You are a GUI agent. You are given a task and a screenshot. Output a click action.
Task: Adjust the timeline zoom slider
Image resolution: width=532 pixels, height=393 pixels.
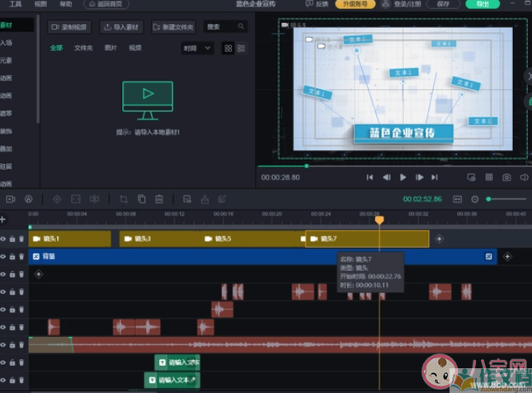(506, 199)
